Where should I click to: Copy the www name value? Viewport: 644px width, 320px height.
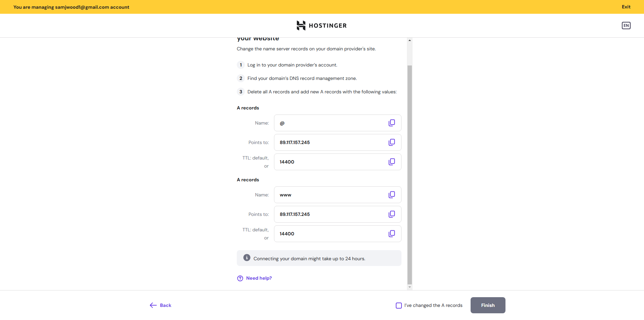point(391,195)
